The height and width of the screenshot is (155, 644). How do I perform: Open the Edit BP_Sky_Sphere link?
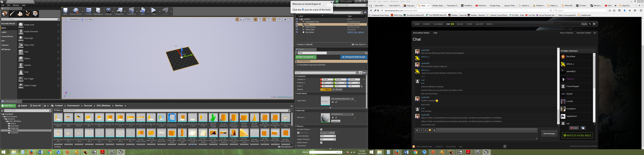pos(355,32)
